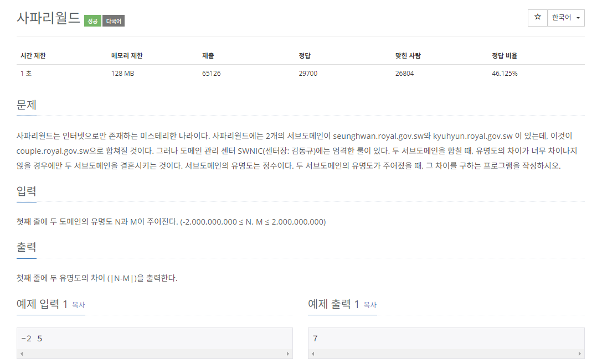Click the 제출 column header
This screenshot has width=597, height=364.
point(208,55)
